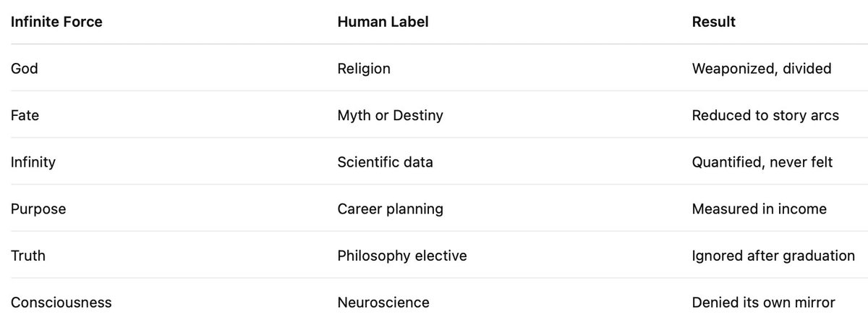Click "Denied its own mirror" result

tap(763, 302)
